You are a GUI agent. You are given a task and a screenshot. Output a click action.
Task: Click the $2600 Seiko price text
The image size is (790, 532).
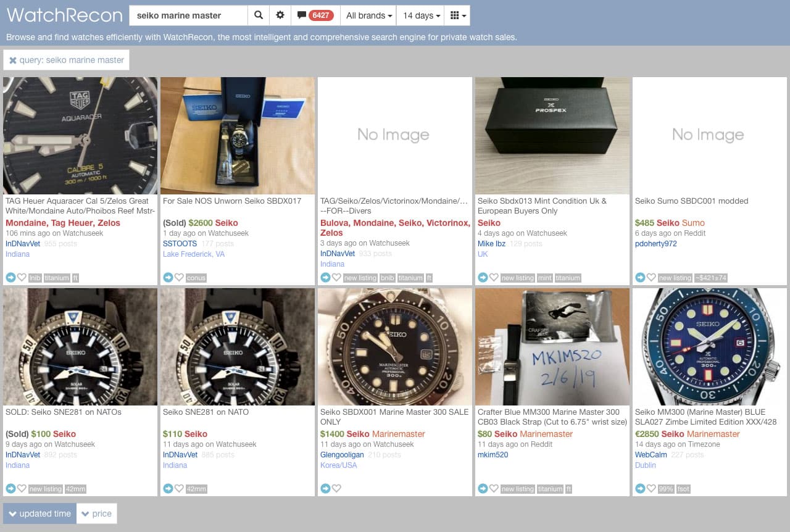click(x=213, y=223)
